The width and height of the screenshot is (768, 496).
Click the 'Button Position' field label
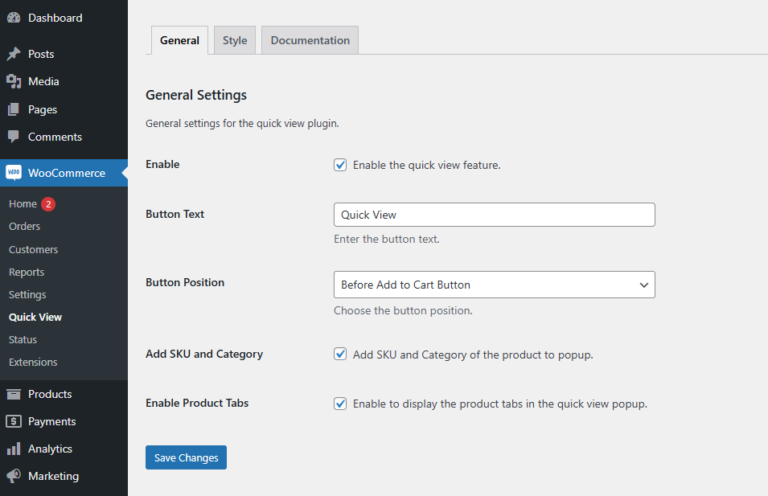[x=185, y=283]
